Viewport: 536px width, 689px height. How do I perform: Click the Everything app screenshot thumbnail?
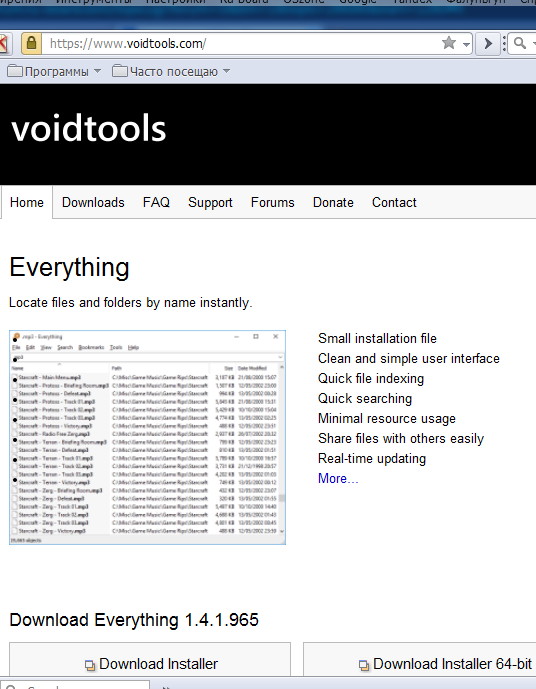(x=147, y=437)
